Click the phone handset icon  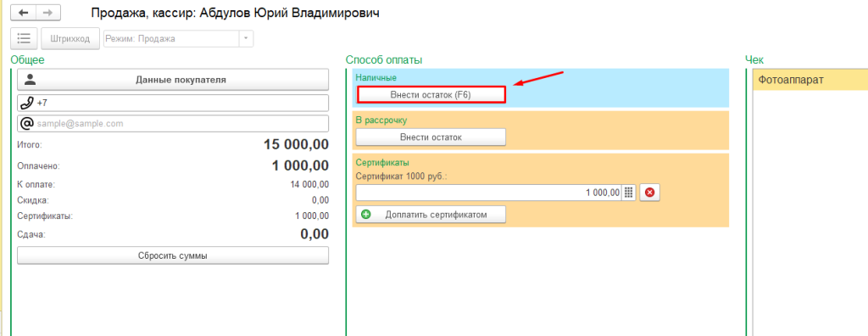[x=26, y=103]
